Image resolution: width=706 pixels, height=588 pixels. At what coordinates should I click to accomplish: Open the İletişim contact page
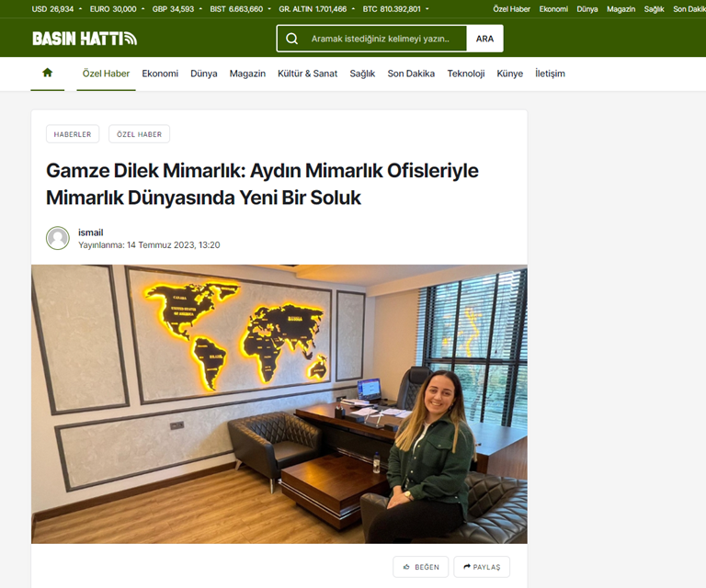pos(550,73)
